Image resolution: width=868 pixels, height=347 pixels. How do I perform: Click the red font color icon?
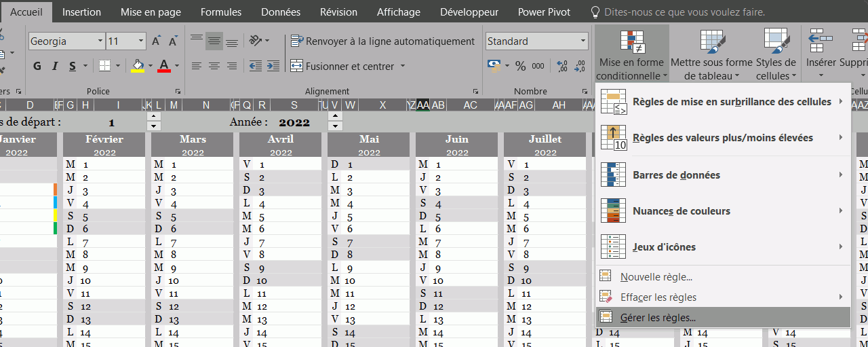pyautogui.click(x=163, y=66)
